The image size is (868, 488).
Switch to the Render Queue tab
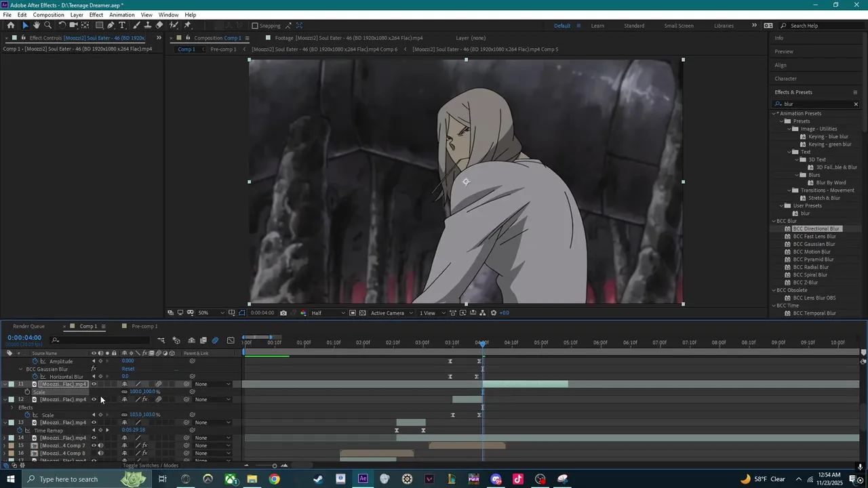(28, 327)
